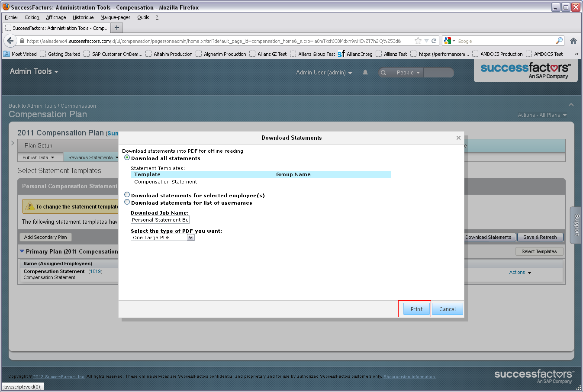Close the Download Statements dialog with X
The image size is (583, 392).
click(458, 138)
